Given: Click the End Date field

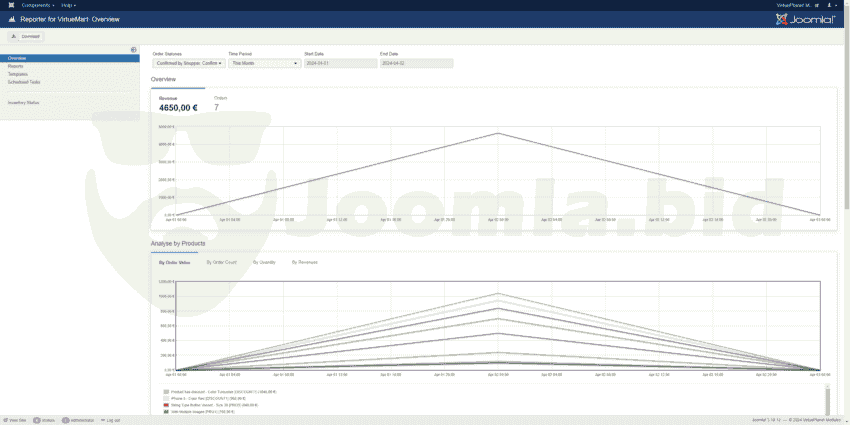Looking at the screenshot, I should point(416,63).
